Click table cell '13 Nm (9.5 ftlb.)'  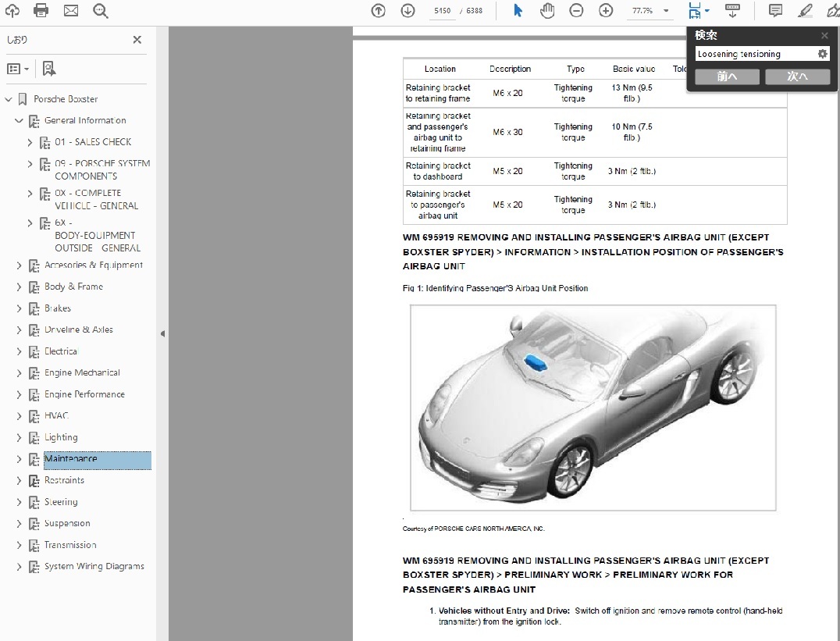pos(632,93)
